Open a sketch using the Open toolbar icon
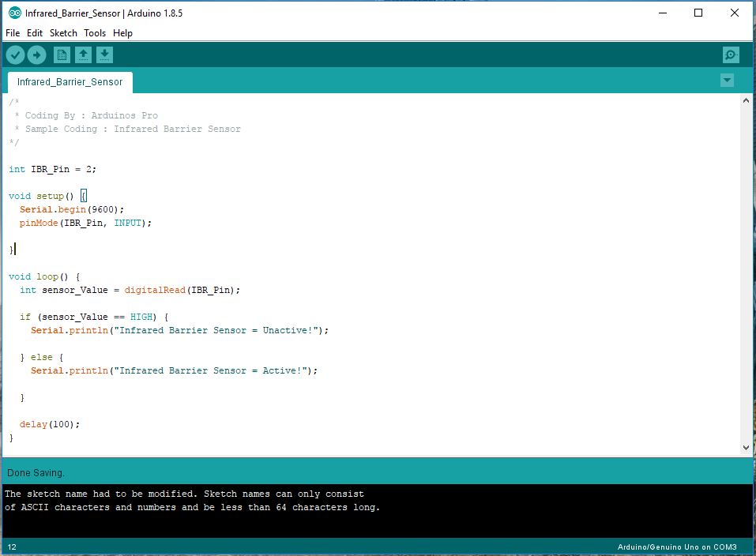The height and width of the screenshot is (556, 756). (x=83, y=54)
